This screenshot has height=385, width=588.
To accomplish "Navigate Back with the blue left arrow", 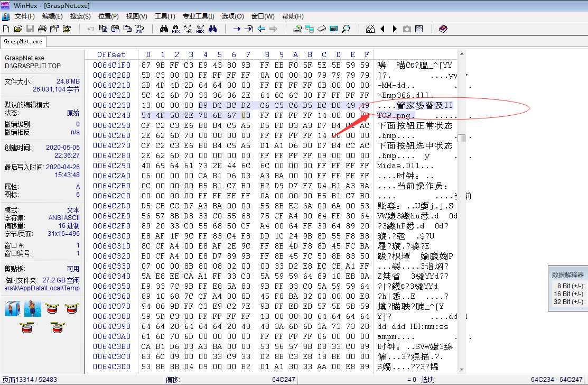I will pos(262,29).
